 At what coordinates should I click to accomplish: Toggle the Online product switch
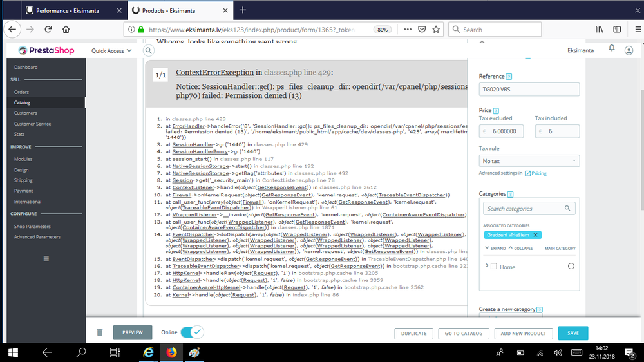pos(192,332)
